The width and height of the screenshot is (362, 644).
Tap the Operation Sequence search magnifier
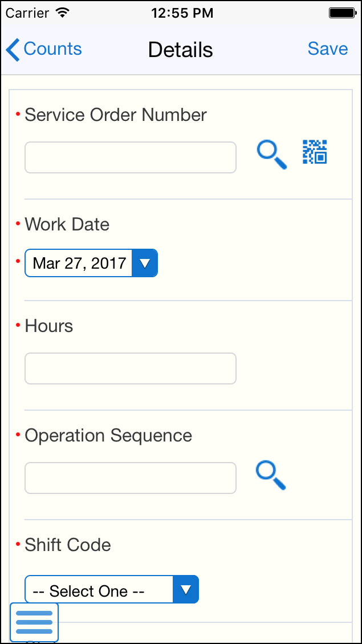pyautogui.click(x=271, y=476)
